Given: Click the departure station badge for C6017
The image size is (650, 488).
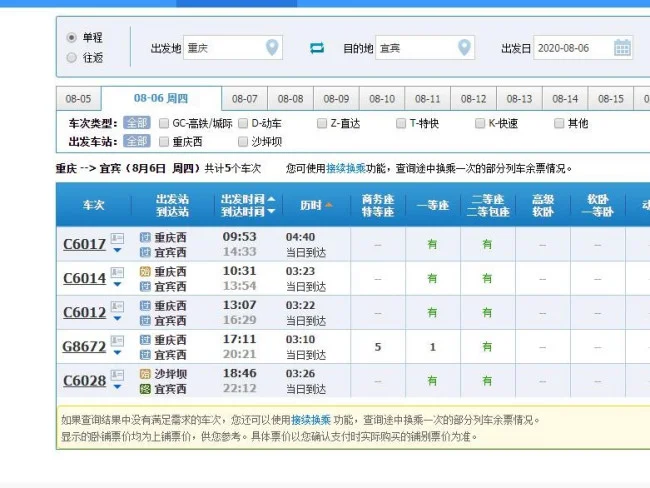Looking at the screenshot, I should pos(145,237).
